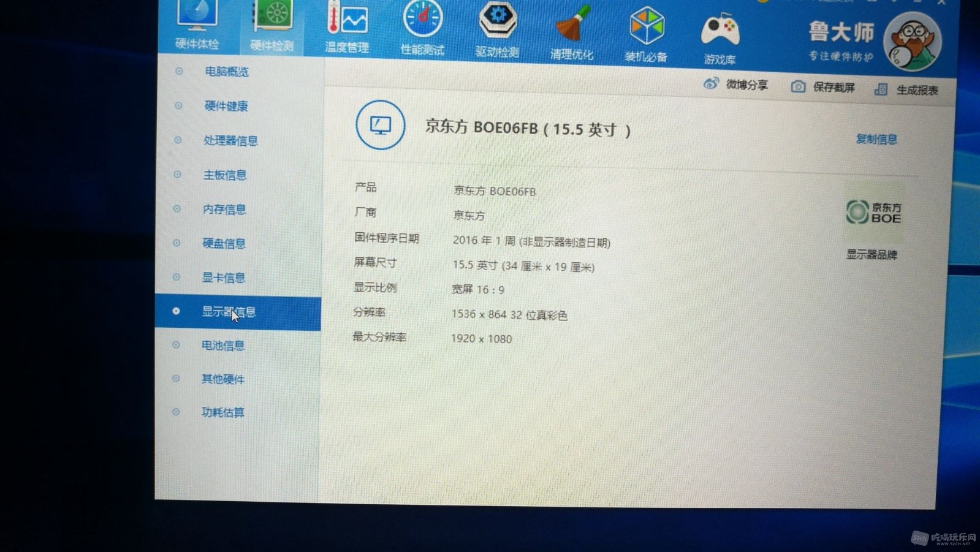Click the 保存截屏 text button

pos(834,88)
